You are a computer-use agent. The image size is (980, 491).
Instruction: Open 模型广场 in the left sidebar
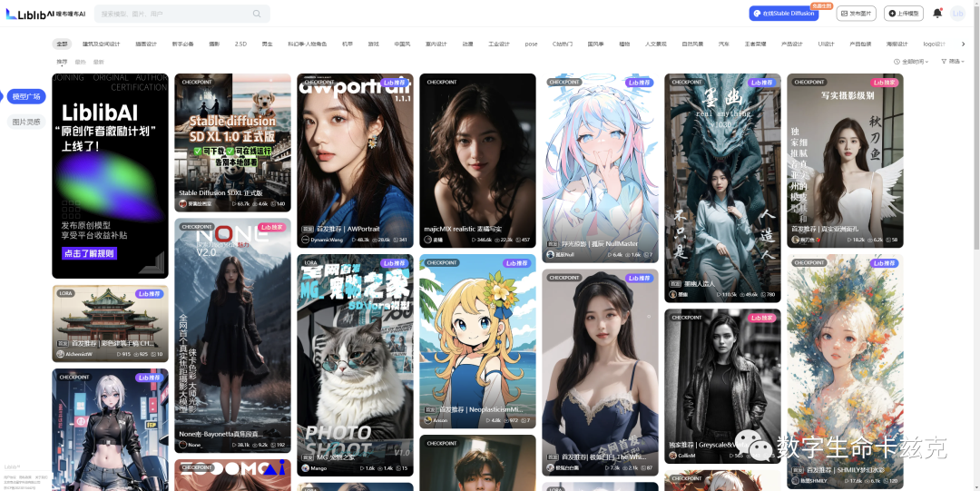[x=27, y=96]
